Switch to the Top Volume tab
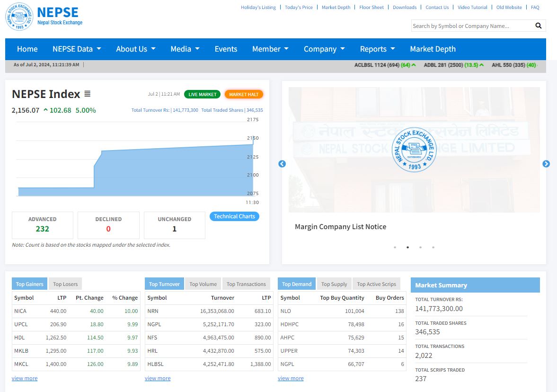The height and width of the screenshot is (392, 557). pyautogui.click(x=203, y=284)
